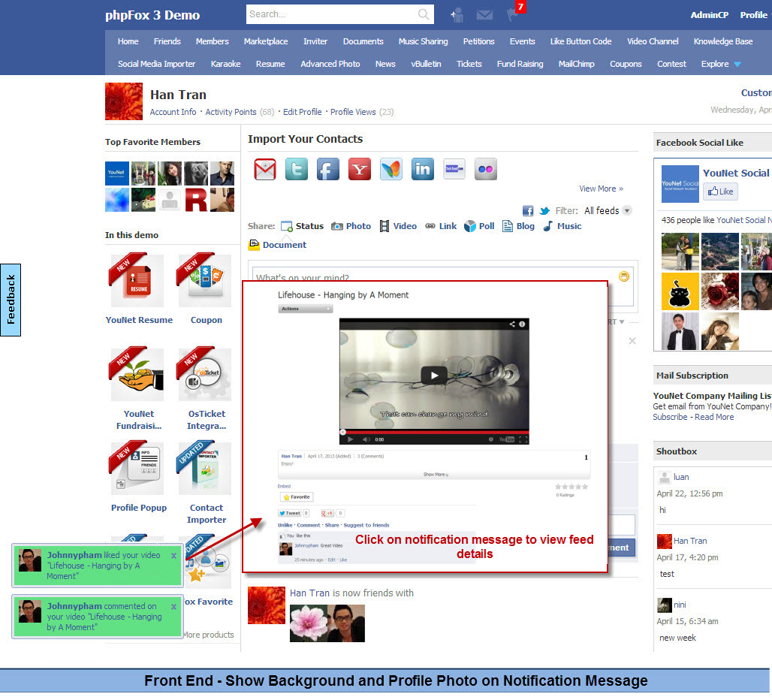This screenshot has height=700, width=772.
Task: Click the video info icon
Action: [x=522, y=324]
